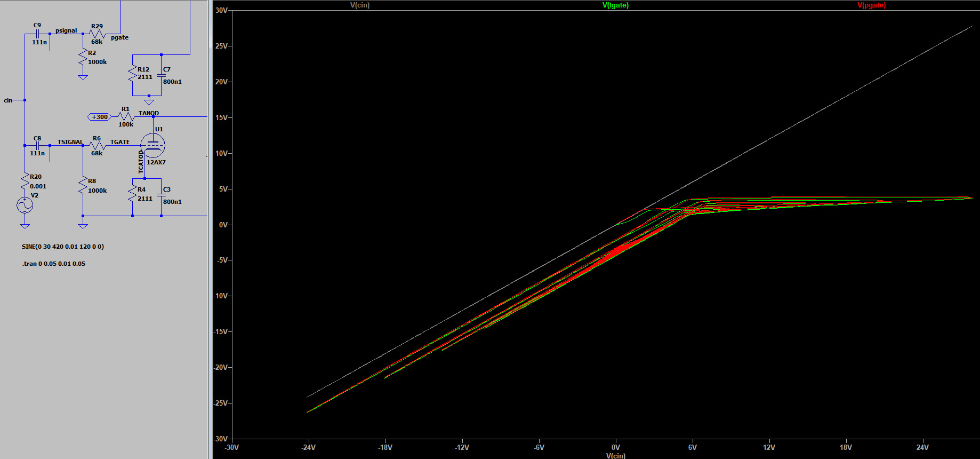Click the R12 2111 resistor symbol
Screen dimensions: 980x459
coord(132,73)
